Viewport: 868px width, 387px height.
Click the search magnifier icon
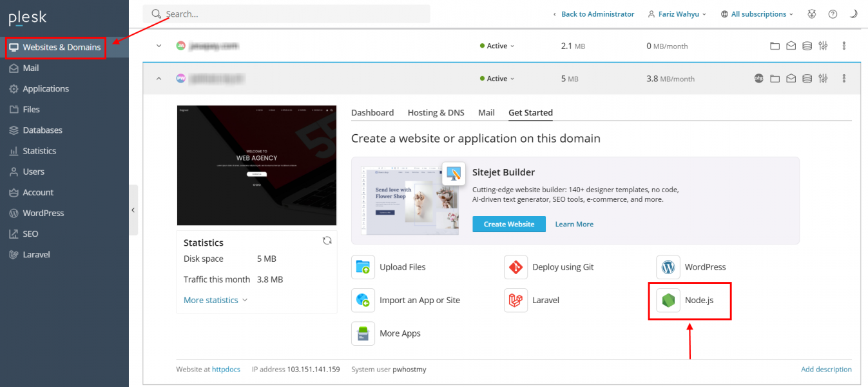coord(156,14)
